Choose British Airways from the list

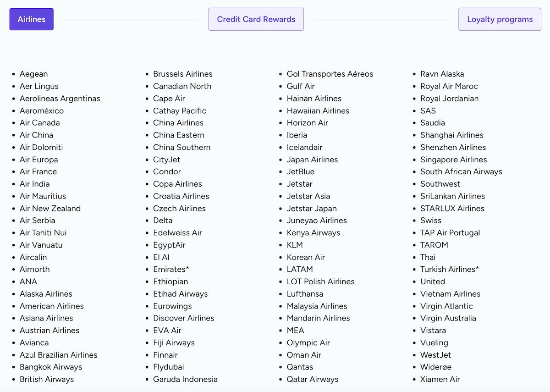47,379
